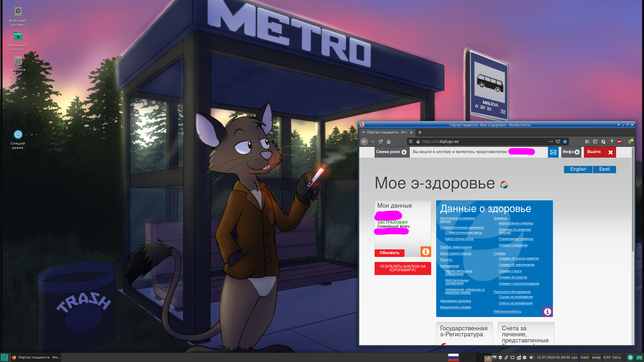This screenshot has height=362, width=644.
Task: Open the Firefox home page icon
Action: [389, 142]
